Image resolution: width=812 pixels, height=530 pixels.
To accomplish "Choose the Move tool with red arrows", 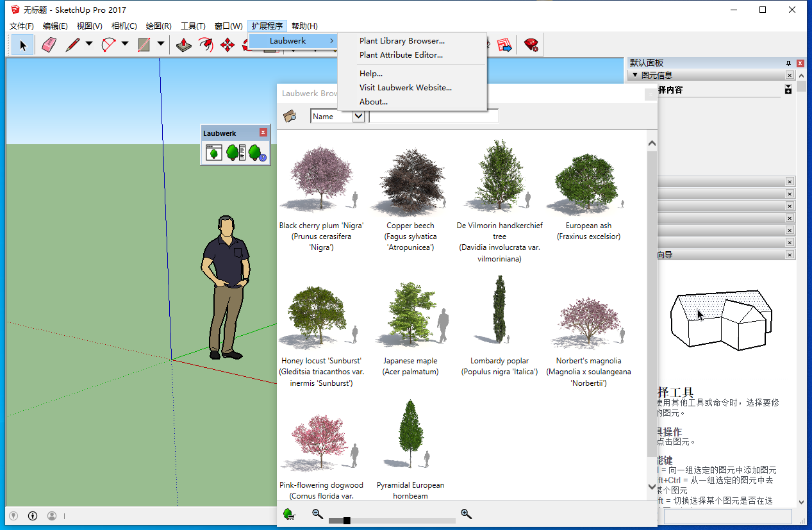I will (228, 45).
